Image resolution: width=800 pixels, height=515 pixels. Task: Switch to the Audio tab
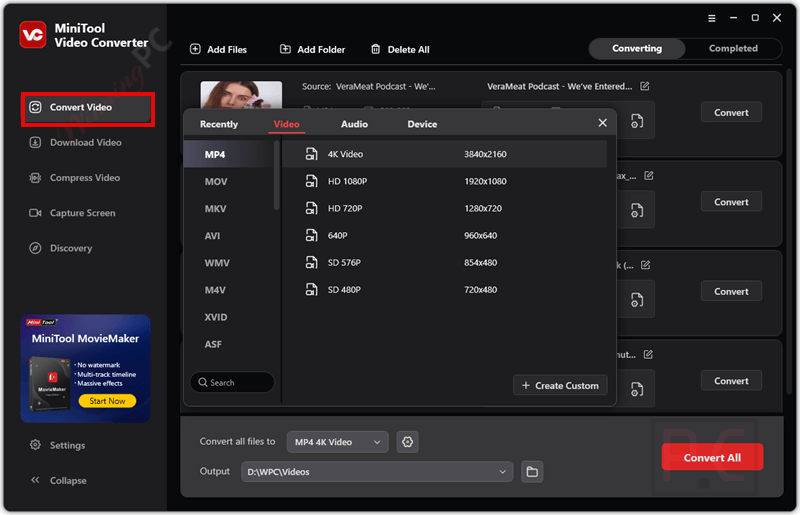point(354,124)
